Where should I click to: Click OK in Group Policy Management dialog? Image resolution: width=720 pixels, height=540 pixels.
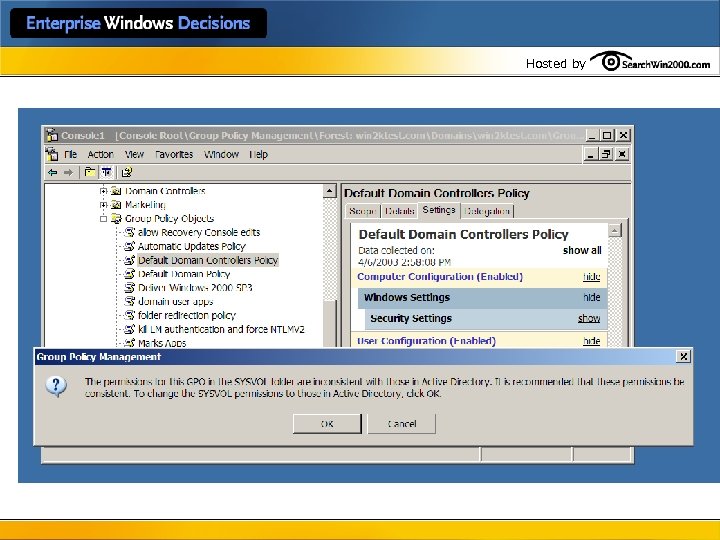coord(327,423)
